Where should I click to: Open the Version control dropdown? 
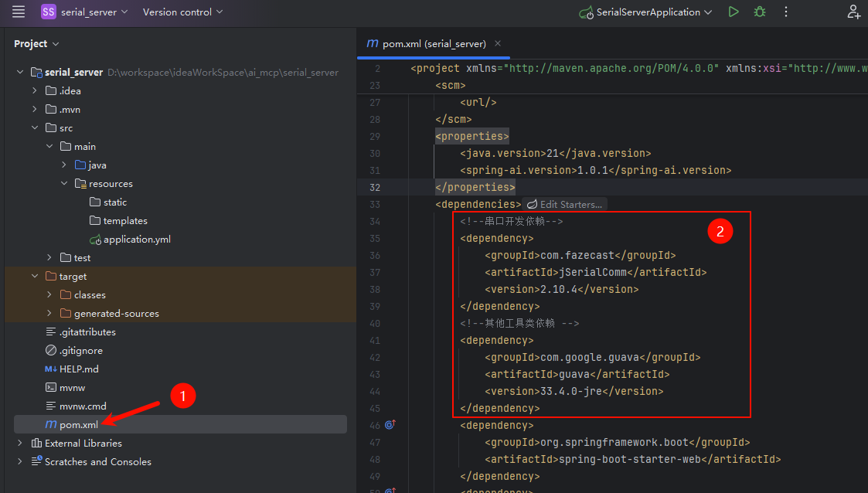tap(182, 12)
